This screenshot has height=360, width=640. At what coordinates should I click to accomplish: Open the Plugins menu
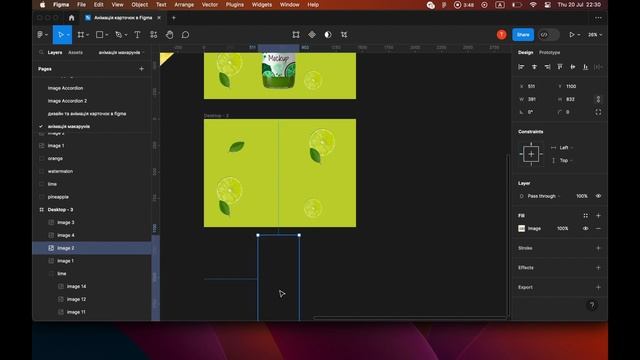point(235,5)
